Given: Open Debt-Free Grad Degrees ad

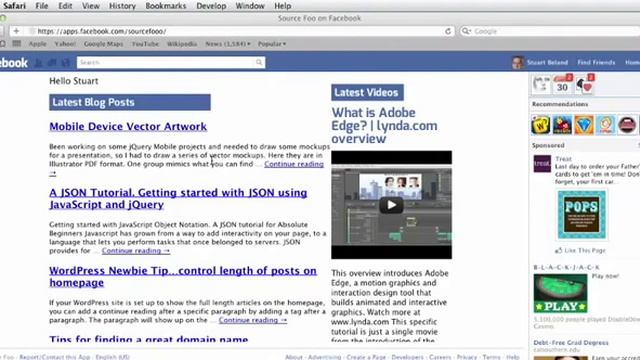Looking at the screenshot, I should click(x=571, y=342).
